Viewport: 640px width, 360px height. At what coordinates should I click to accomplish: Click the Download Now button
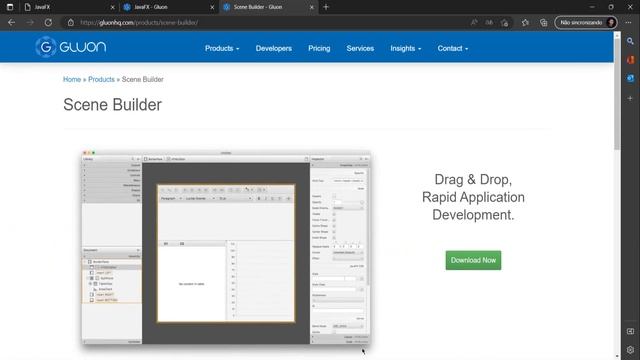point(473,260)
